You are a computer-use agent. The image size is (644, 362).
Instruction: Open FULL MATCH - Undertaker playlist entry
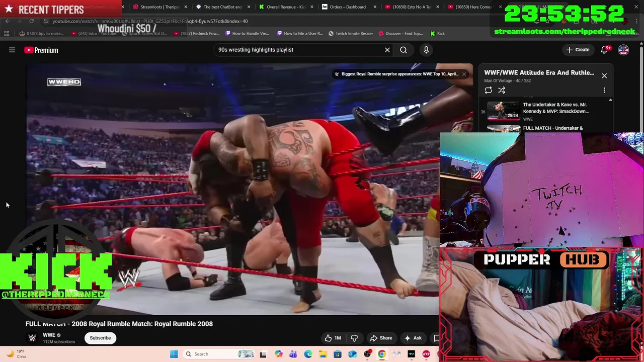pyautogui.click(x=552, y=128)
